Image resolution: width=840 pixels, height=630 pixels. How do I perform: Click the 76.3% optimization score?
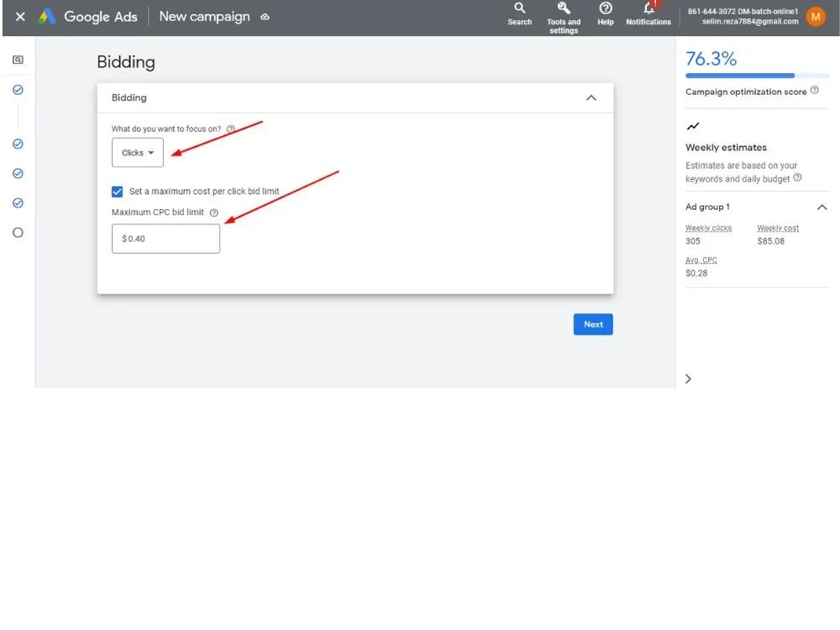point(711,59)
